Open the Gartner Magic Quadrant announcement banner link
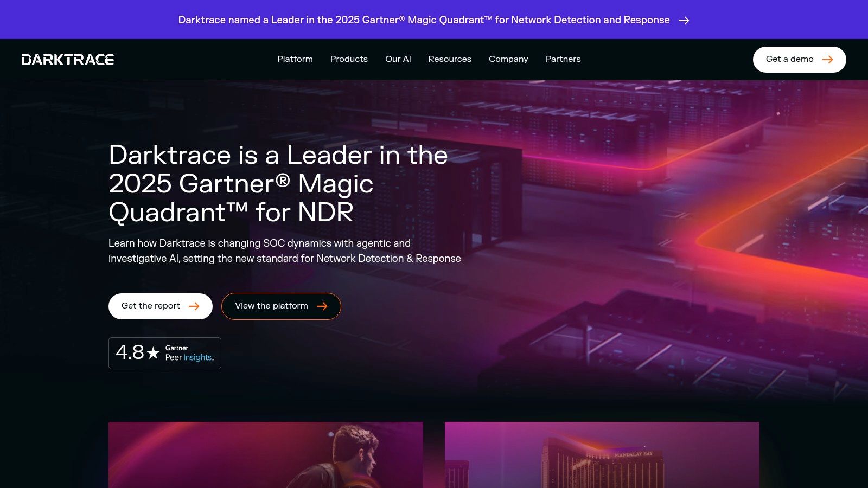Viewport: 868px width, 488px height. click(424, 20)
